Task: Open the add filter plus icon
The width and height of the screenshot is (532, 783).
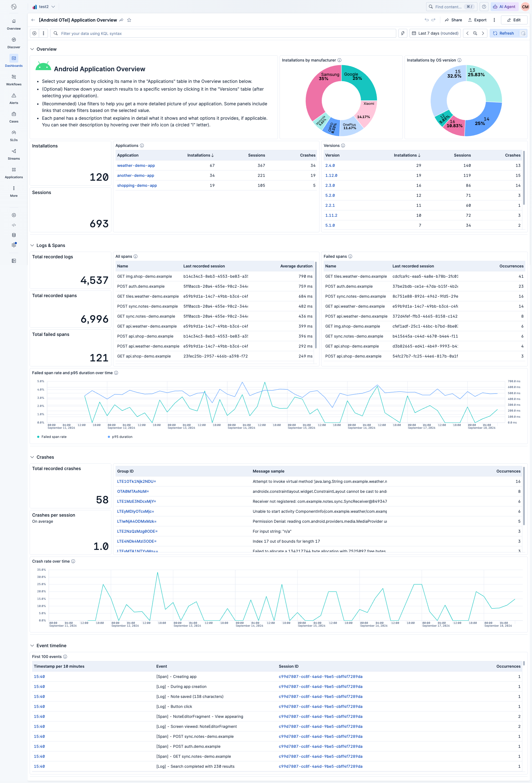Action: (x=34, y=33)
